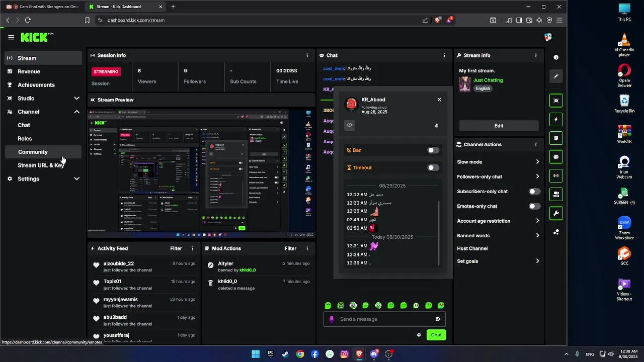Click in the Send a message field

pos(384,319)
